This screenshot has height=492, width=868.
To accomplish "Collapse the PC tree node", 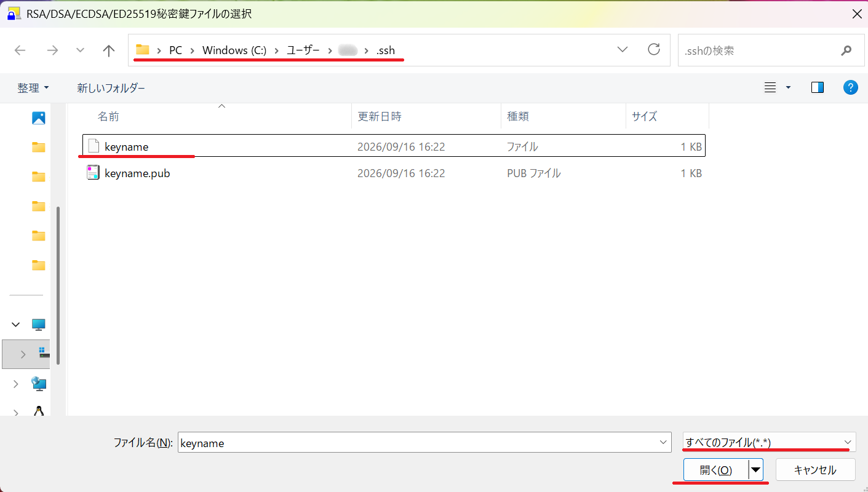I will tap(16, 324).
